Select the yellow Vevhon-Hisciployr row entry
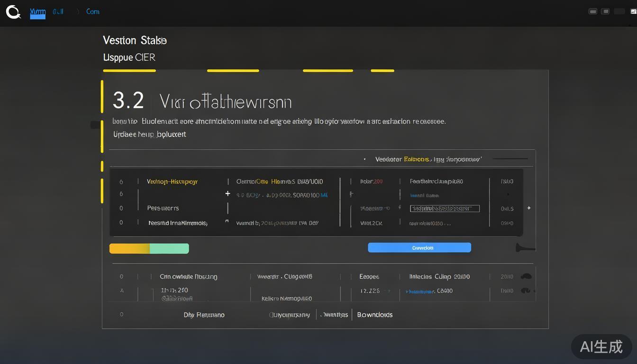Image resolution: width=637 pixels, height=364 pixels. (x=172, y=182)
